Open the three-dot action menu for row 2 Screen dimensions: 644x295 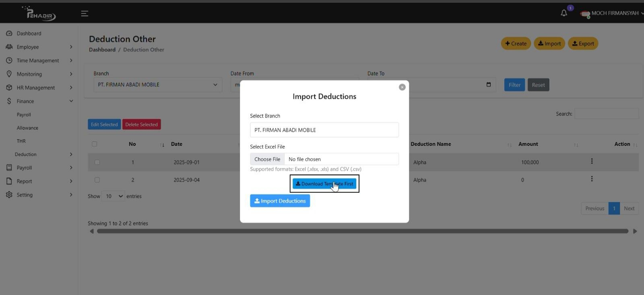(592, 179)
